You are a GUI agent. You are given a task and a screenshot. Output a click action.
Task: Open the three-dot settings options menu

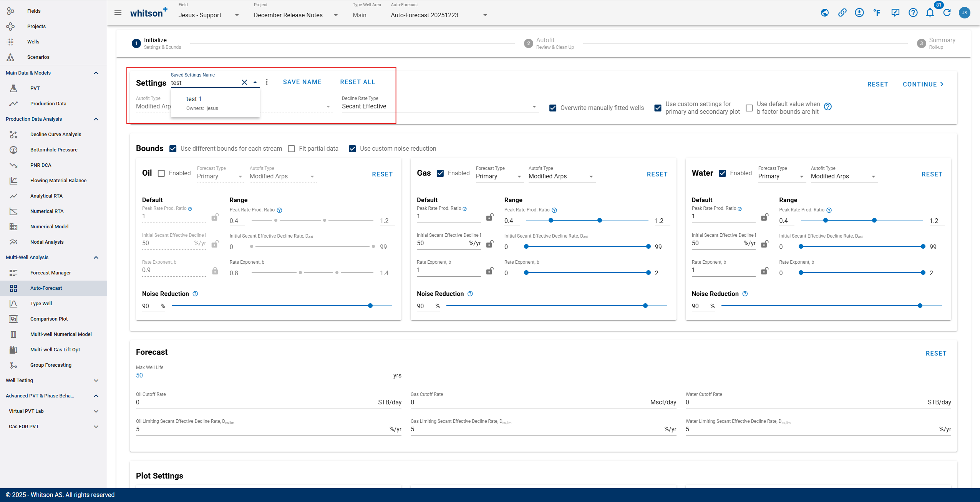point(267,82)
